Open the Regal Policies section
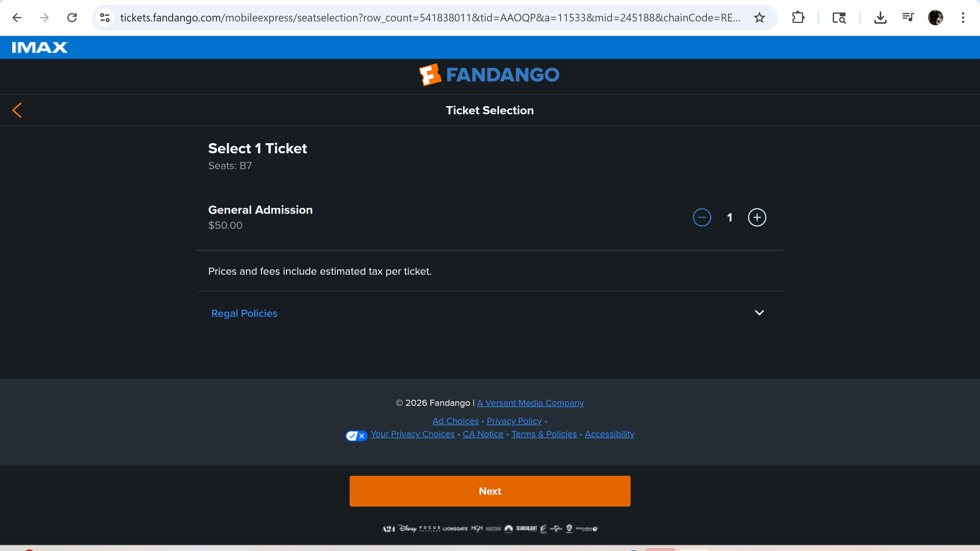The image size is (980, 551). (x=244, y=313)
